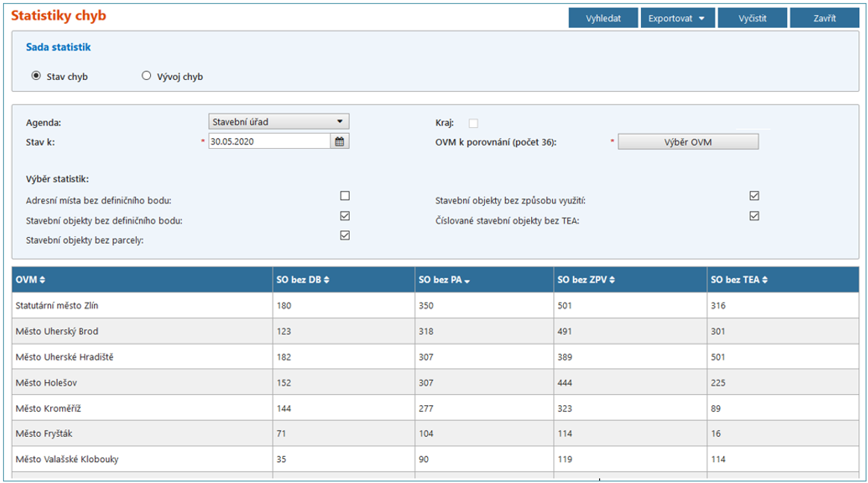Sort by SO bez DB column

[326, 280]
